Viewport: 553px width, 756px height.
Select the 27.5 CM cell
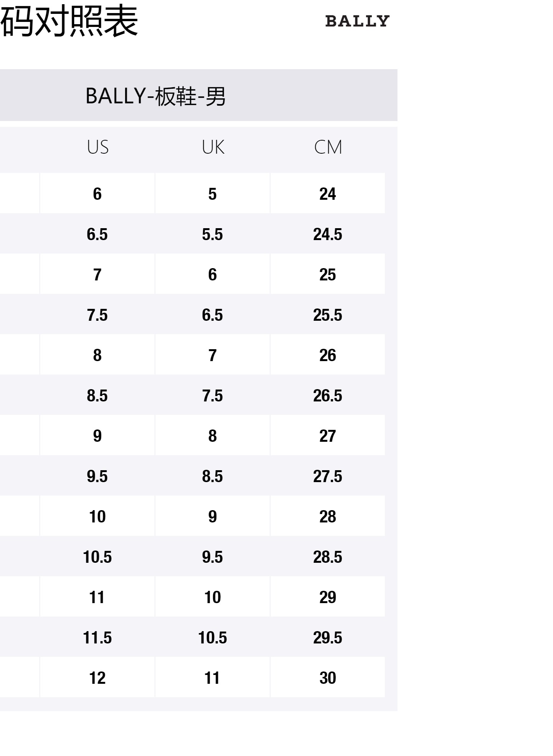(328, 476)
